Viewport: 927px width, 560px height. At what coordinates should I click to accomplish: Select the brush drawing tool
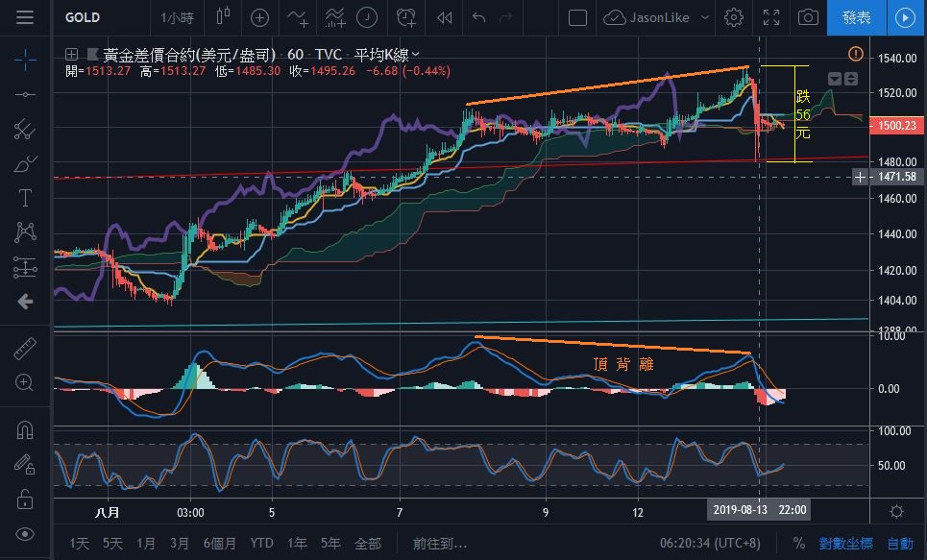pyautogui.click(x=25, y=164)
